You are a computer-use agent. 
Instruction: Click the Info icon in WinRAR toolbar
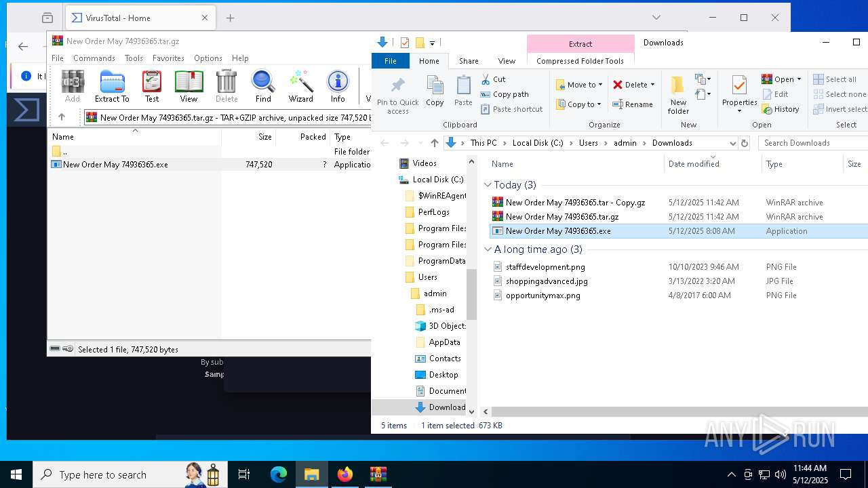338,86
